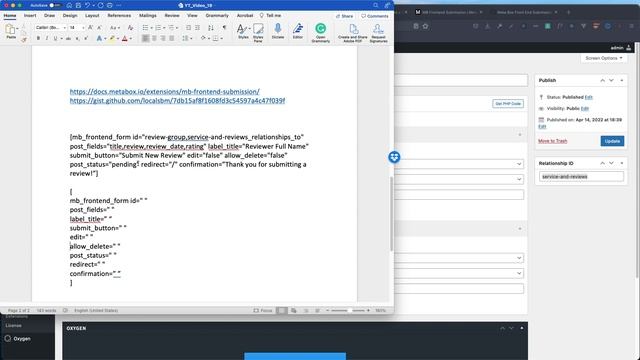Open the Insert ribbon tab
640x360 pixels.
(30, 16)
